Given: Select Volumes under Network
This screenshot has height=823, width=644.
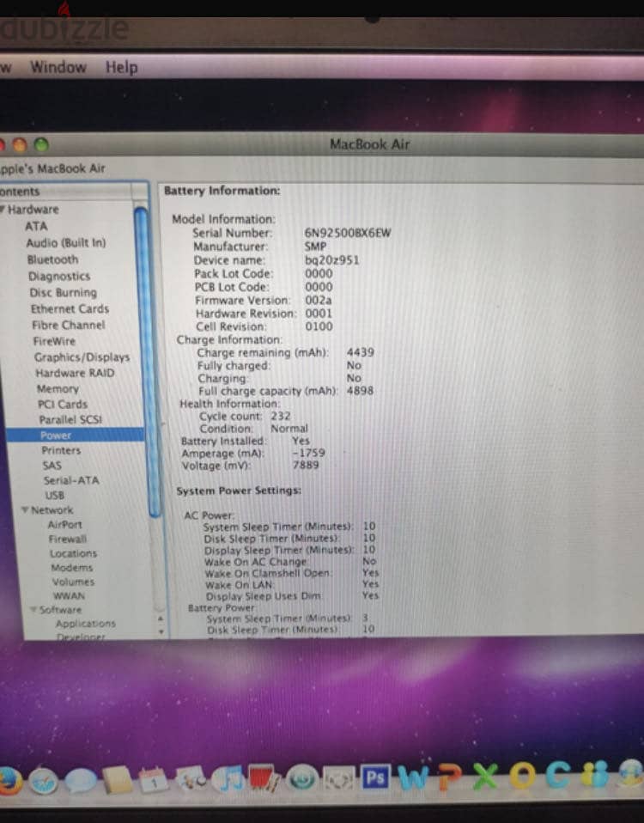Looking at the screenshot, I should [x=74, y=582].
